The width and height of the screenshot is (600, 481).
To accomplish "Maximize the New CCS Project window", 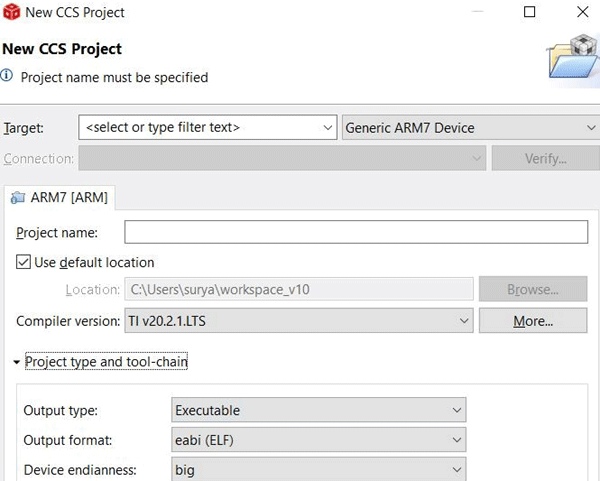I will pos(530,12).
